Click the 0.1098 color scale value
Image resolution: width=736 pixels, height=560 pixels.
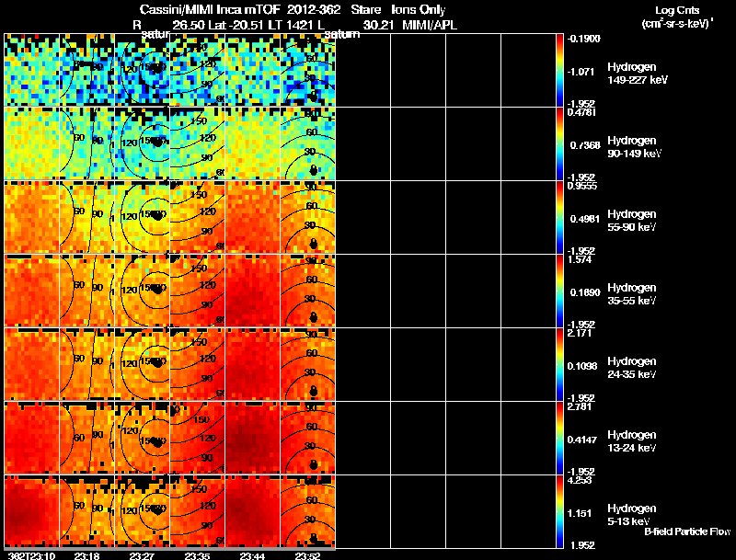[x=584, y=366]
